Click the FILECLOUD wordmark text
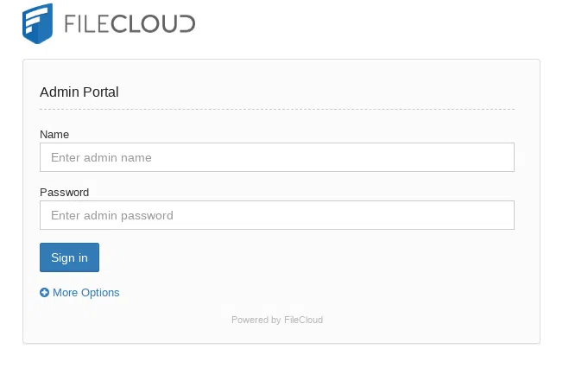 click(130, 24)
